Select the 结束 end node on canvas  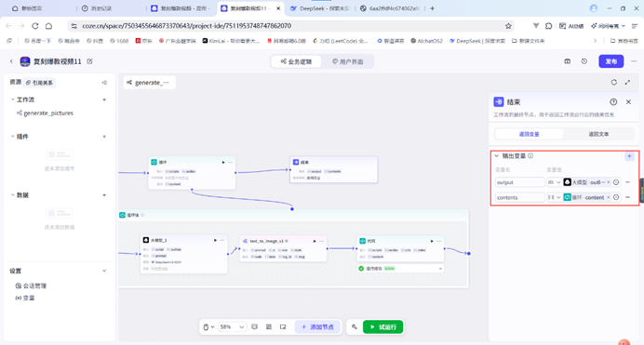pos(333,169)
